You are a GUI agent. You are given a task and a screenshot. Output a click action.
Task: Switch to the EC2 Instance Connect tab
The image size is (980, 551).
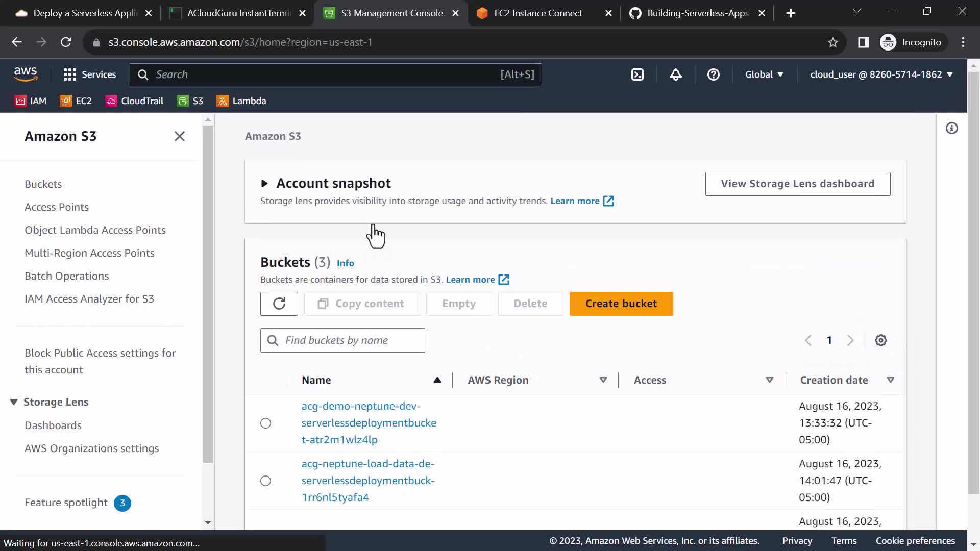[x=537, y=13]
